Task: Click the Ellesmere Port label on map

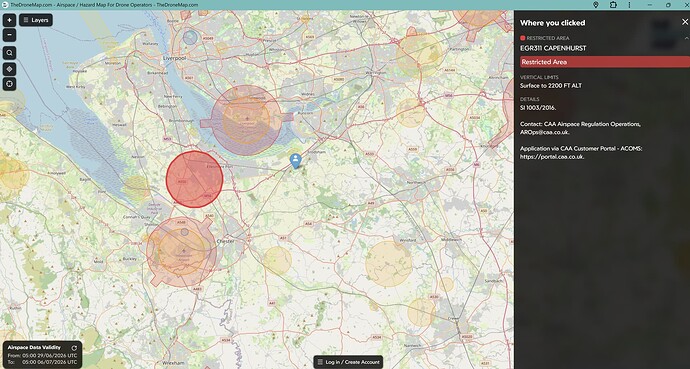Action: point(219,166)
